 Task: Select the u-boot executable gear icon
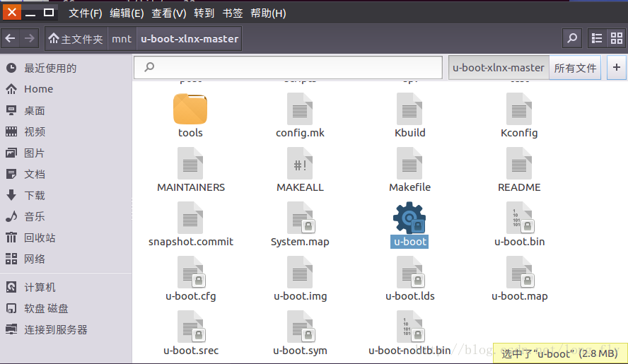point(409,218)
